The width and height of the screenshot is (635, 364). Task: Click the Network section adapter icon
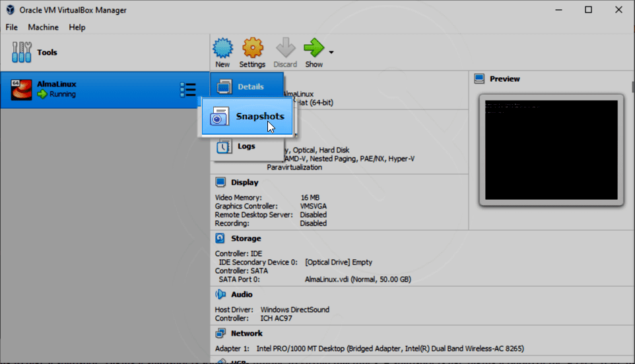pyautogui.click(x=220, y=333)
